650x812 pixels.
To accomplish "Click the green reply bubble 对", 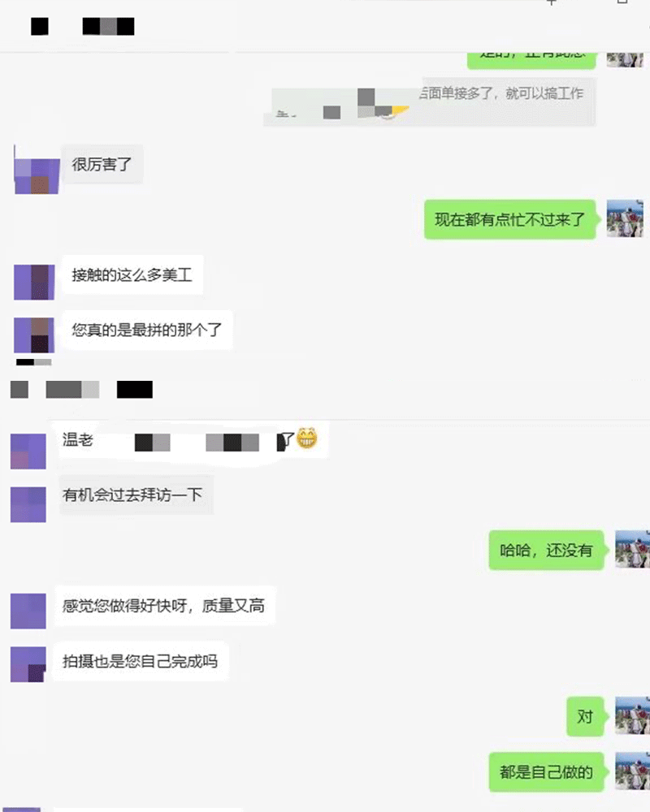I will (585, 717).
